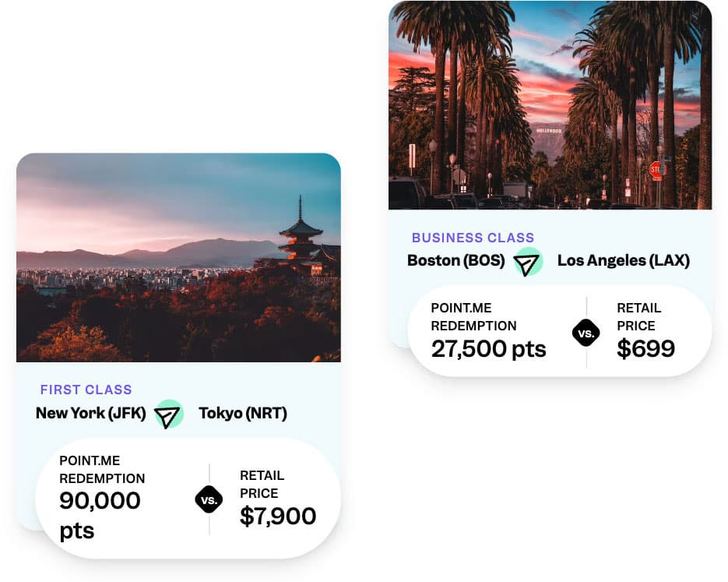The image size is (728, 582).
Task: Click the $7,900 retail price
Action: 278,517
